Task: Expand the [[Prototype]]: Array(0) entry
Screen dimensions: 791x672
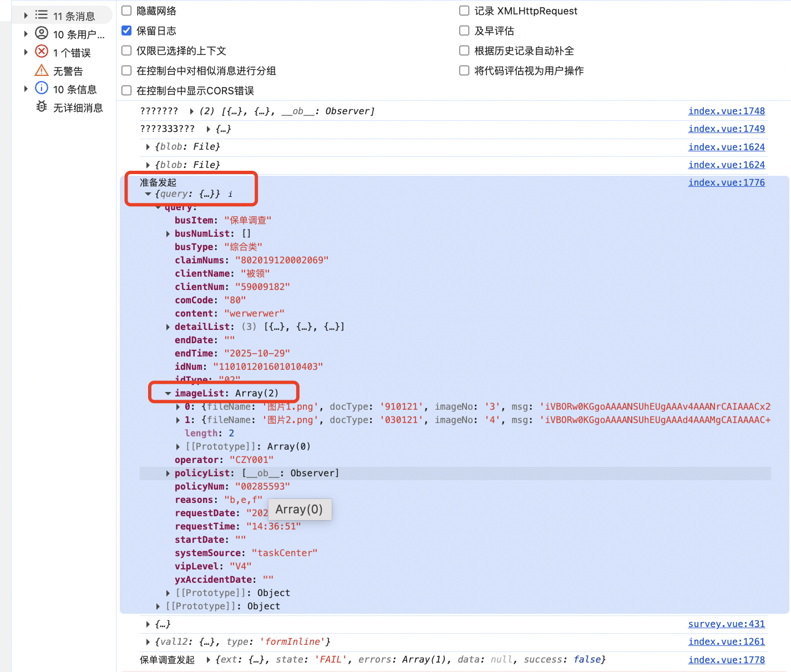Action: click(x=178, y=447)
